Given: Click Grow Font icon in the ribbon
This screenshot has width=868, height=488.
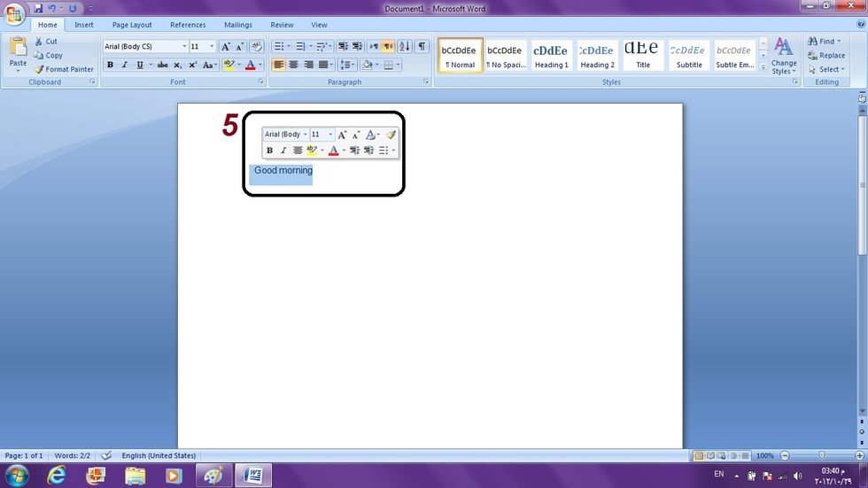Looking at the screenshot, I should pyautogui.click(x=226, y=46).
